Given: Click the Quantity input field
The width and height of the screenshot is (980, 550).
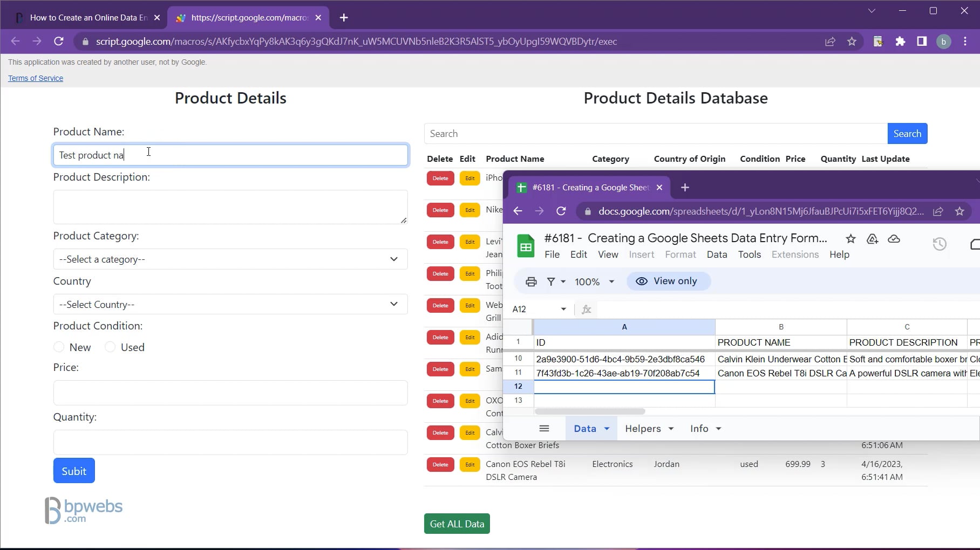Looking at the screenshot, I should tap(230, 443).
